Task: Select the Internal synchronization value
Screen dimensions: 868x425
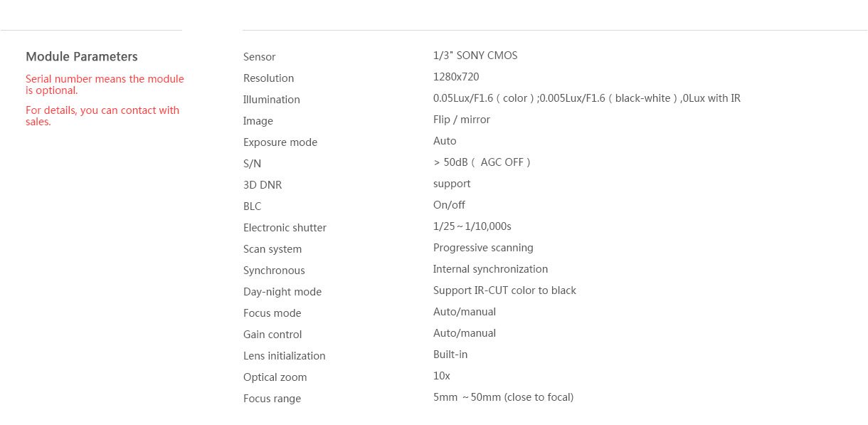Action: [490, 269]
